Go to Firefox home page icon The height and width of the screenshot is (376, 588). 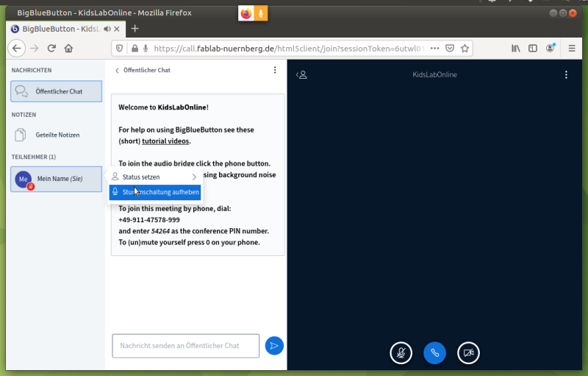(68, 48)
